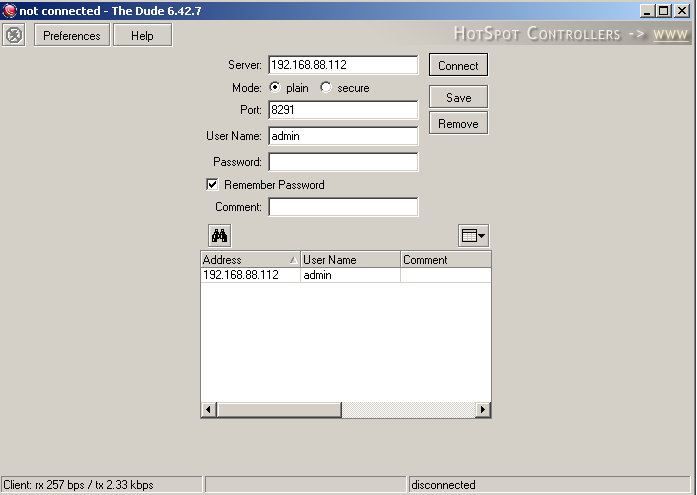Minimize The Dude window

coord(647,11)
